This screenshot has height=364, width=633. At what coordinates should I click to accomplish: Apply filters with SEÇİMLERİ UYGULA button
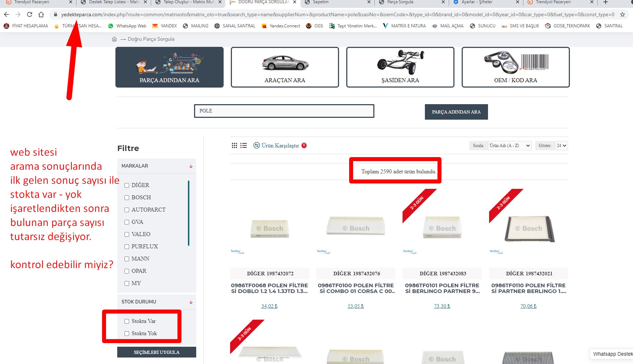coord(157,352)
